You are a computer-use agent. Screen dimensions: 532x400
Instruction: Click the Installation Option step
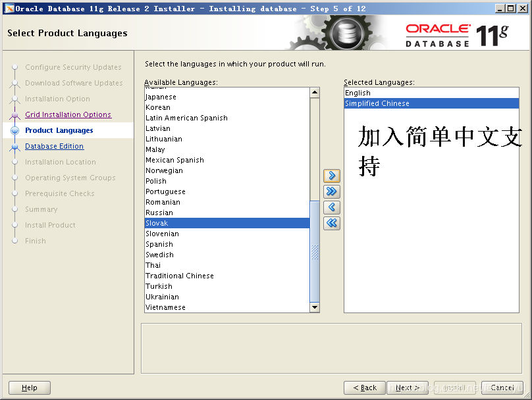point(58,99)
